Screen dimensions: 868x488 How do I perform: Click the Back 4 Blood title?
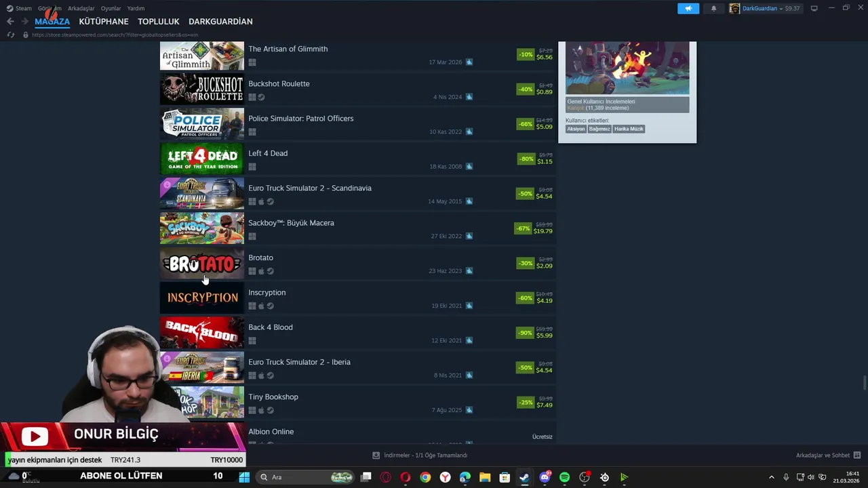pyautogui.click(x=271, y=327)
